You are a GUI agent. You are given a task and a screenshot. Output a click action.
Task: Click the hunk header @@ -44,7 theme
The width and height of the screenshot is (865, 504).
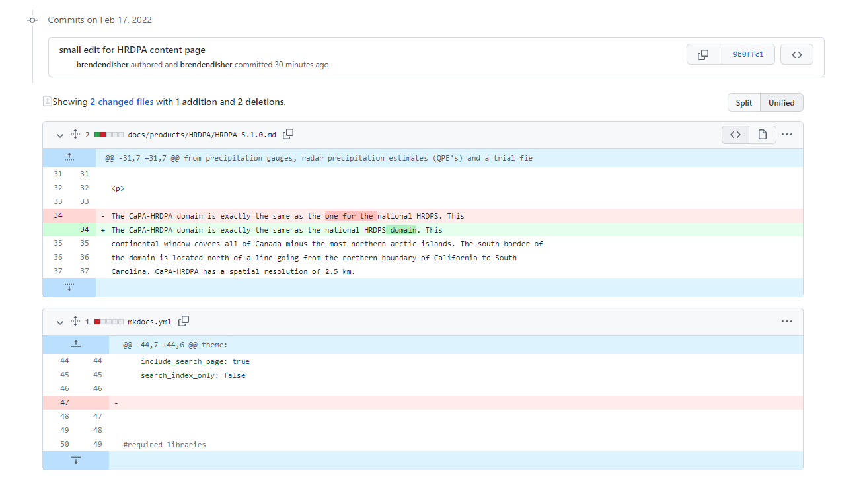point(175,345)
